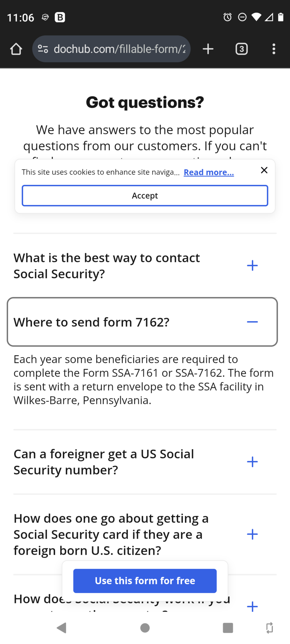
Task: Open a new tab with plus icon
Action: tap(208, 49)
